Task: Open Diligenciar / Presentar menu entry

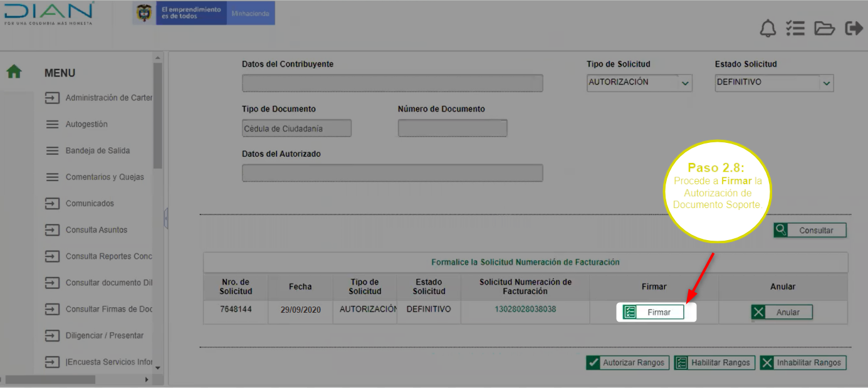Action: [105, 335]
